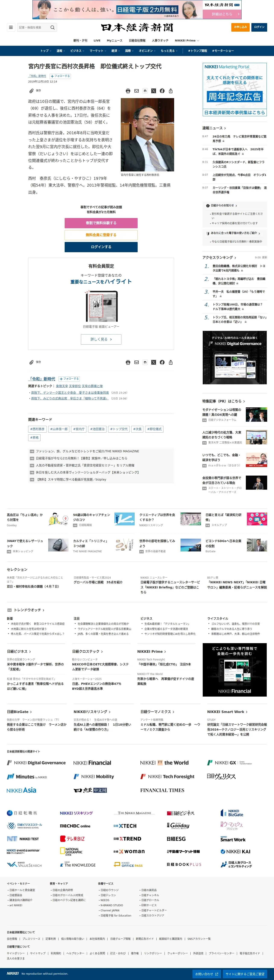Open the top share/upload icon above the article
Screen dimensions: 274x980
pos(171,91)
